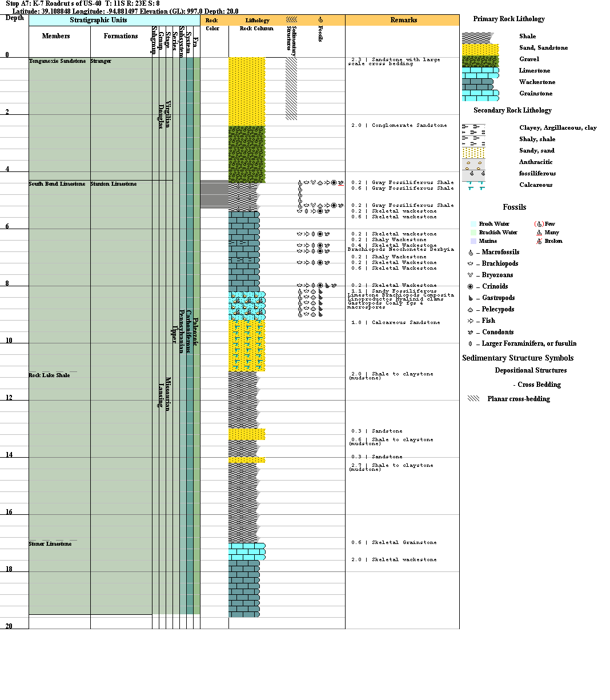Click the hatched cross-bedding bar in the structures column

pyautogui.click(x=291, y=89)
